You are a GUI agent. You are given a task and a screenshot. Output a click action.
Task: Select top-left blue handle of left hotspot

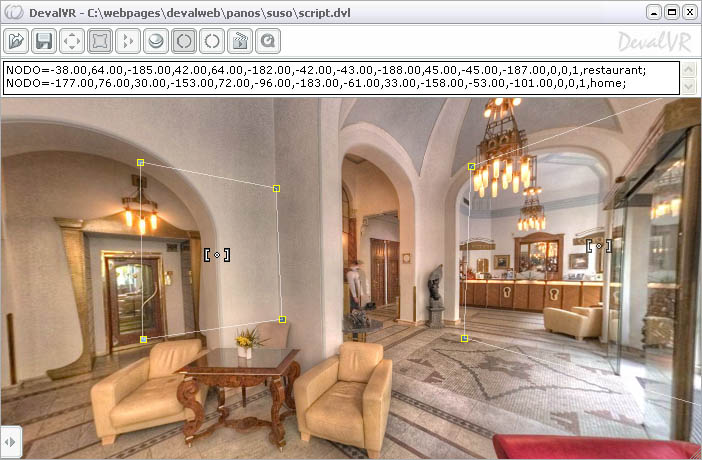[141, 162]
